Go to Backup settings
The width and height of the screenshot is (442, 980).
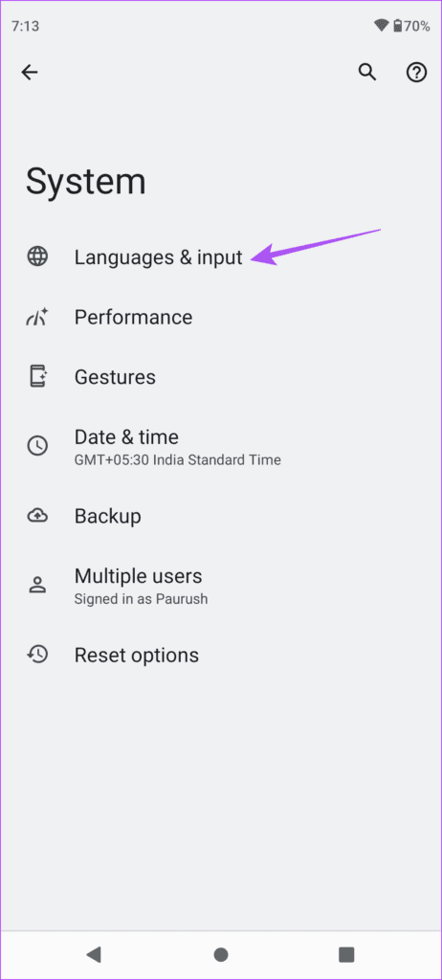pyautogui.click(x=221, y=516)
